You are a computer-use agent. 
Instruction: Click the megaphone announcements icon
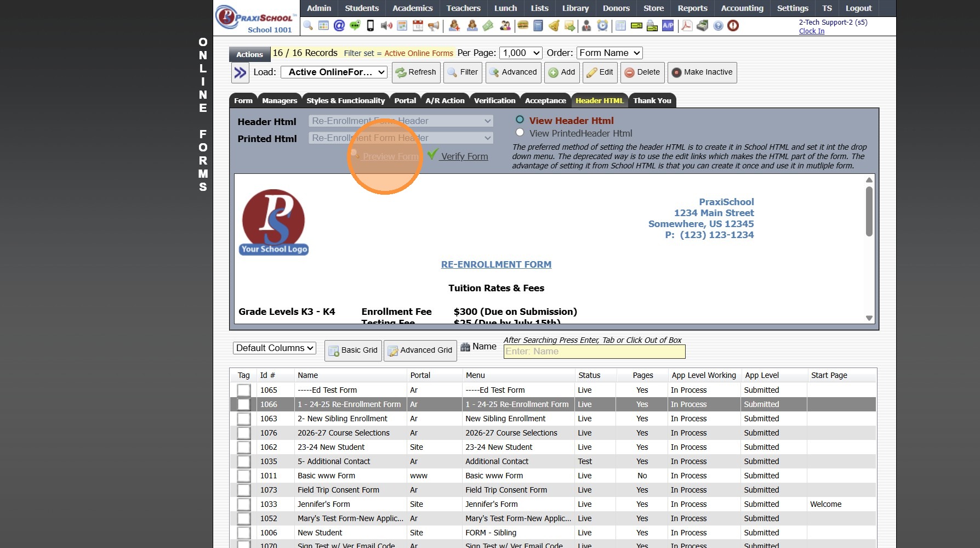pyautogui.click(x=434, y=26)
